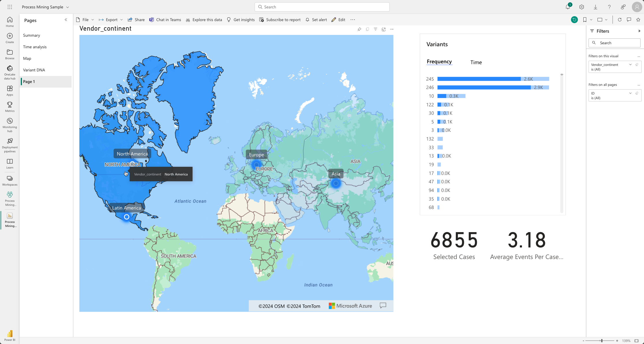Adjust the zoom level slider

point(602,341)
